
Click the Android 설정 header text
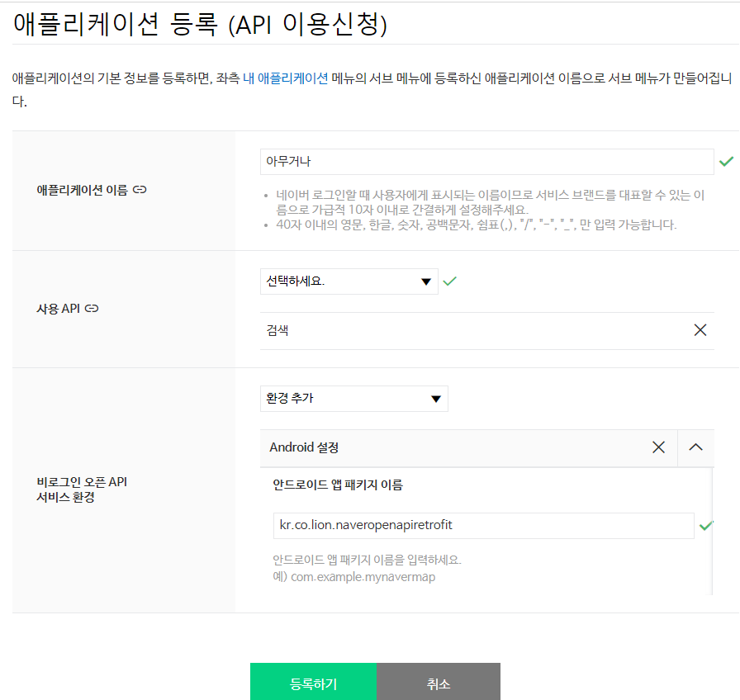304,447
